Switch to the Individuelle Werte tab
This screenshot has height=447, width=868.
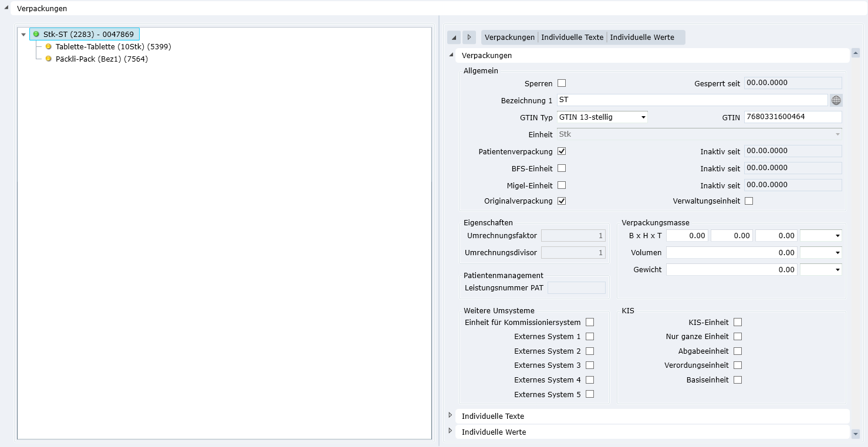(x=642, y=38)
